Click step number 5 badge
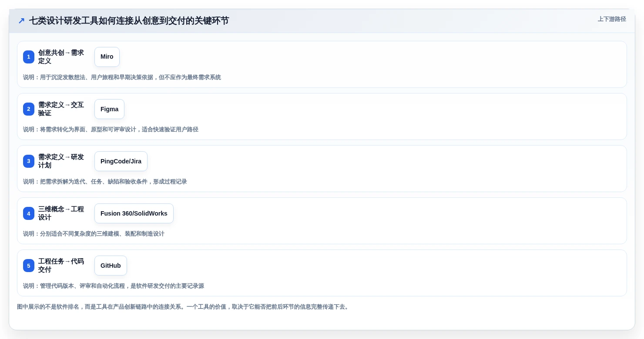Screen dimensions: 644x339 (x=29, y=266)
